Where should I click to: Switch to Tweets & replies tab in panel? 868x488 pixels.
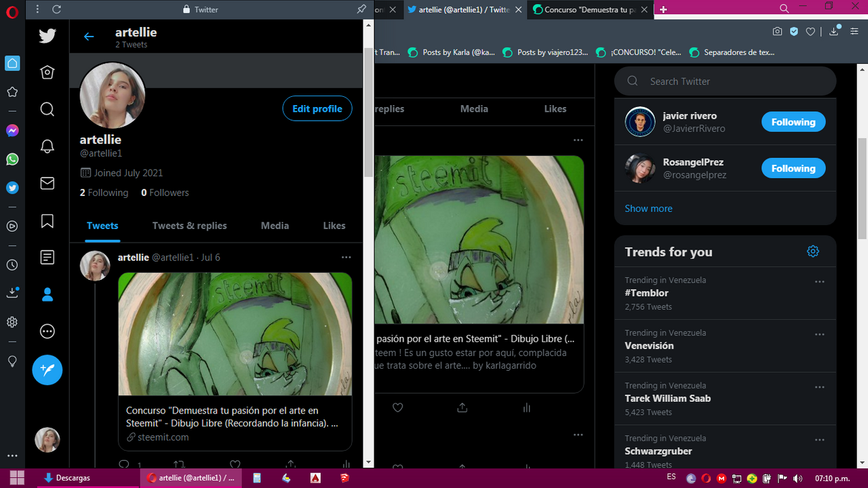click(x=190, y=226)
